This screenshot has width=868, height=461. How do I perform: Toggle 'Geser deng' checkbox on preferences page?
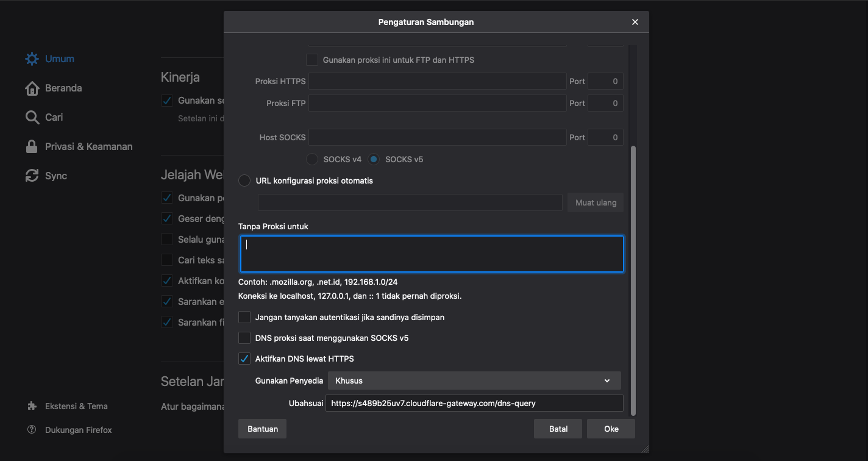tap(167, 219)
